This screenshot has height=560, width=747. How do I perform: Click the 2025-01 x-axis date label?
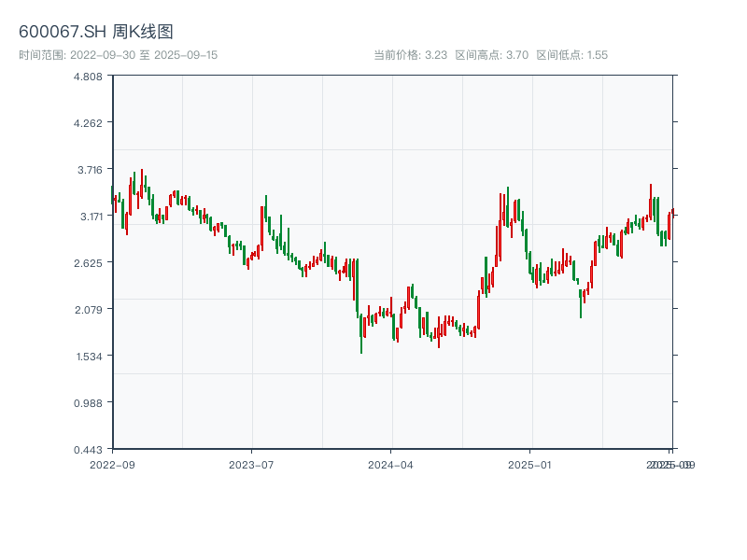529,464
